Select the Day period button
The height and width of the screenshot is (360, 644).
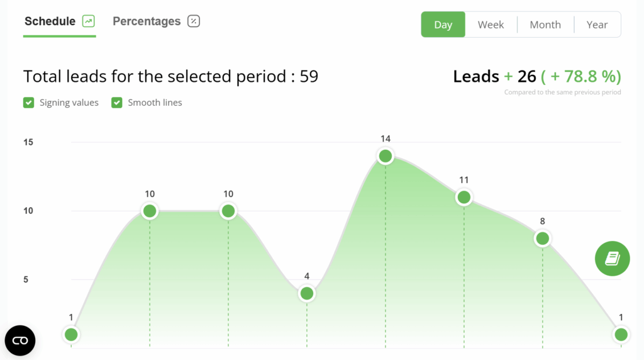point(443,25)
